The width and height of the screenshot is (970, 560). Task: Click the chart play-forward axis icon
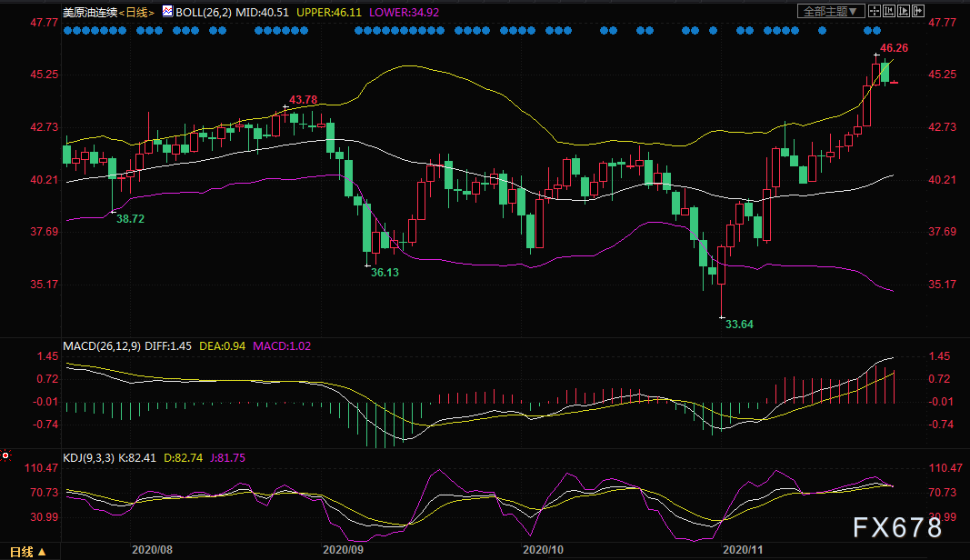(904, 11)
